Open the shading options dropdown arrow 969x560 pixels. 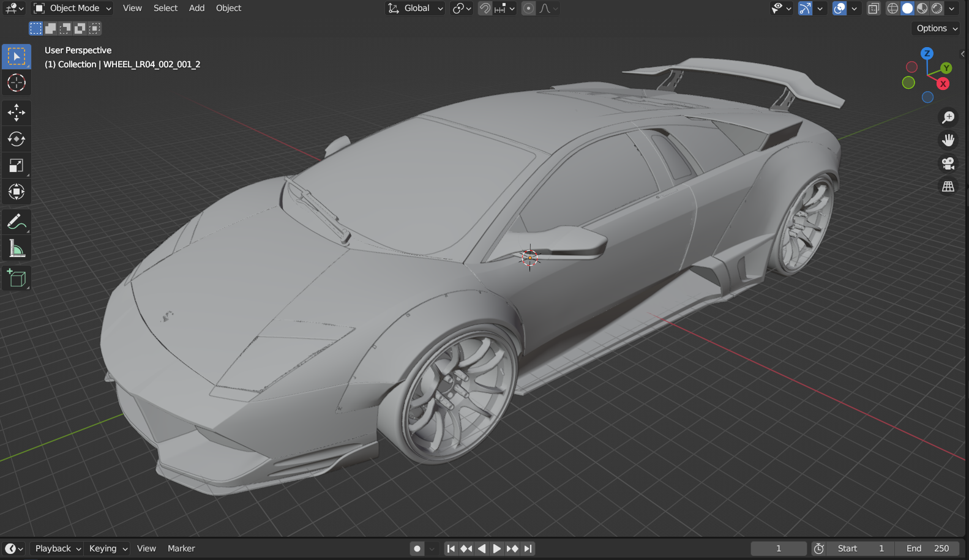pyautogui.click(x=952, y=9)
